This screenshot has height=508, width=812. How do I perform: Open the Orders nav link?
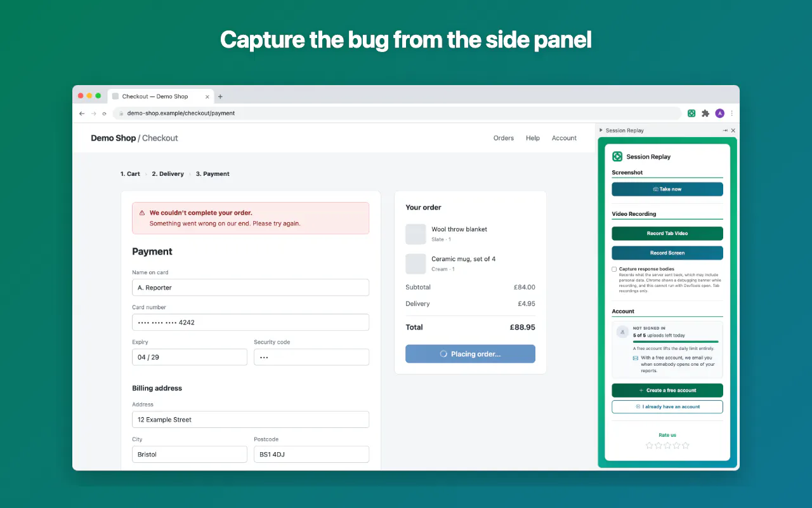[504, 138]
